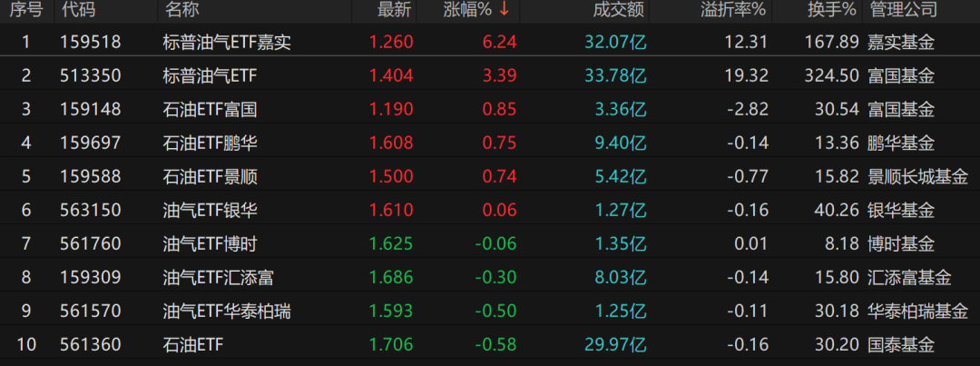Open 标普油气ETF嘉实 fund row
The image size is (980, 366).
227,42
